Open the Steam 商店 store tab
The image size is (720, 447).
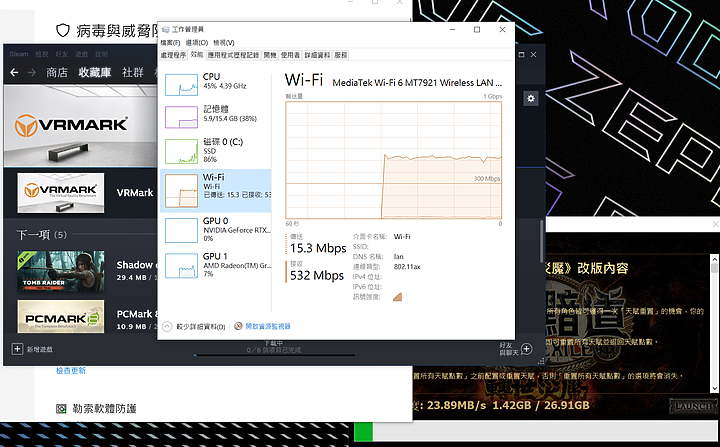pyautogui.click(x=57, y=73)
